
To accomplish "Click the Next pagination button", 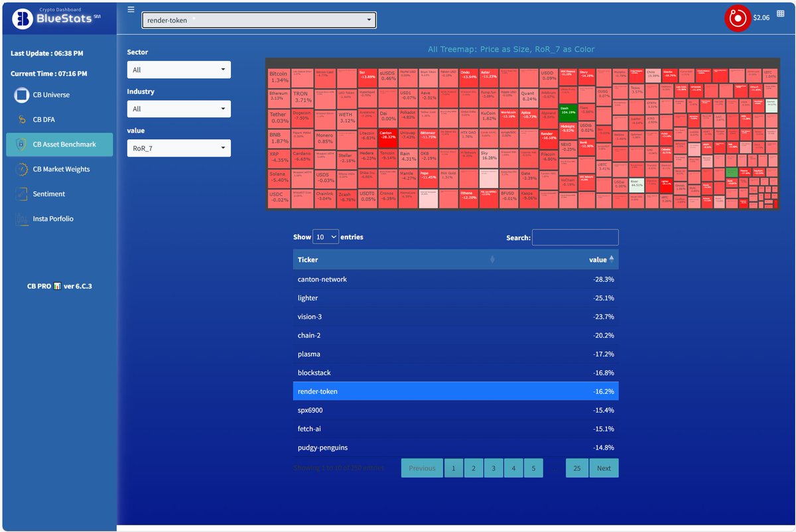I will coord(604,468).
